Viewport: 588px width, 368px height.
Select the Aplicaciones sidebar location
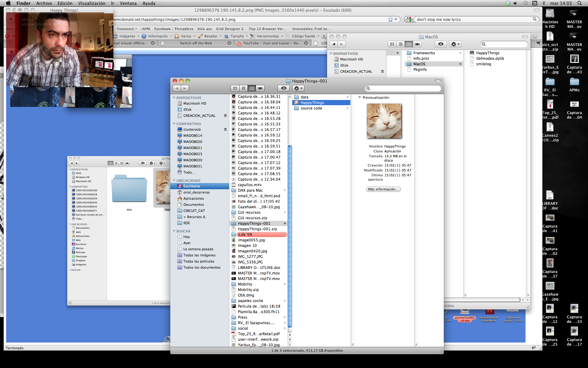193,198
